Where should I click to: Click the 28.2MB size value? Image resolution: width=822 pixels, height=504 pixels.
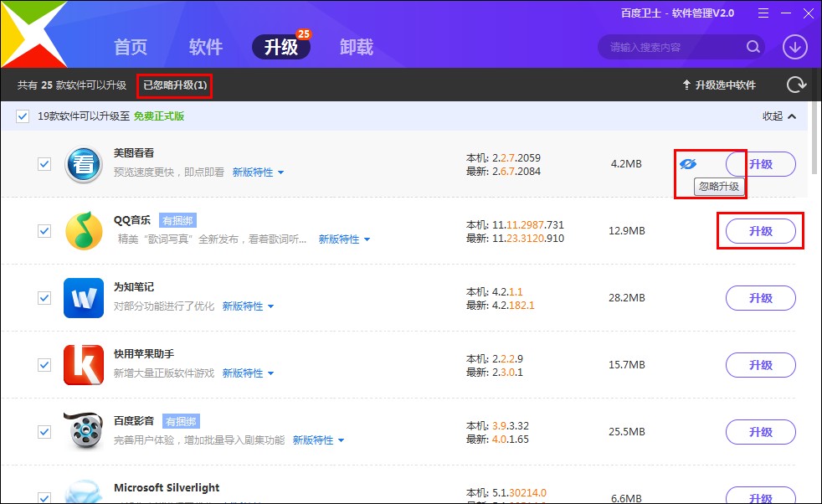[626, 297]
